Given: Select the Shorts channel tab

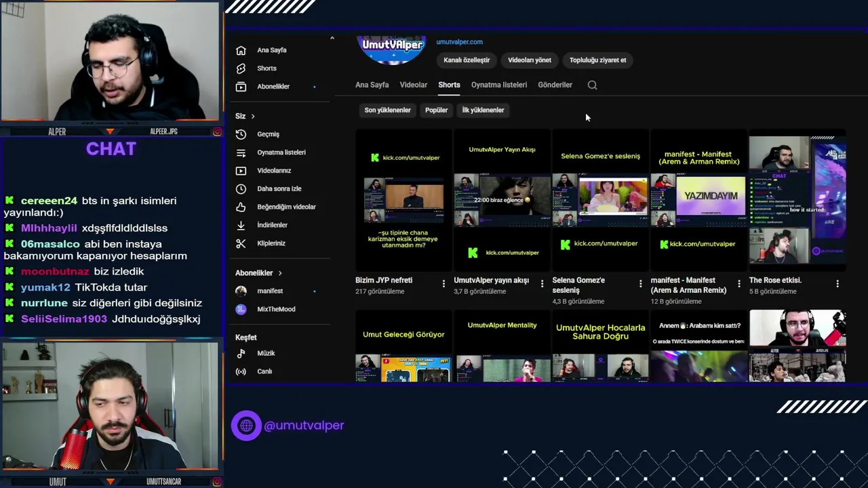Looking at the screenshot, I should pos(449,85).
